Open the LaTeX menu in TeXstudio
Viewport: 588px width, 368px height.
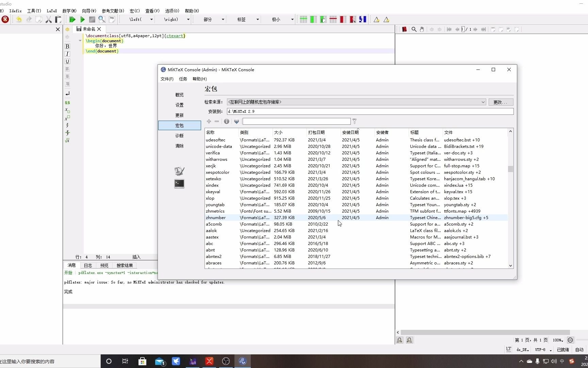52,11
